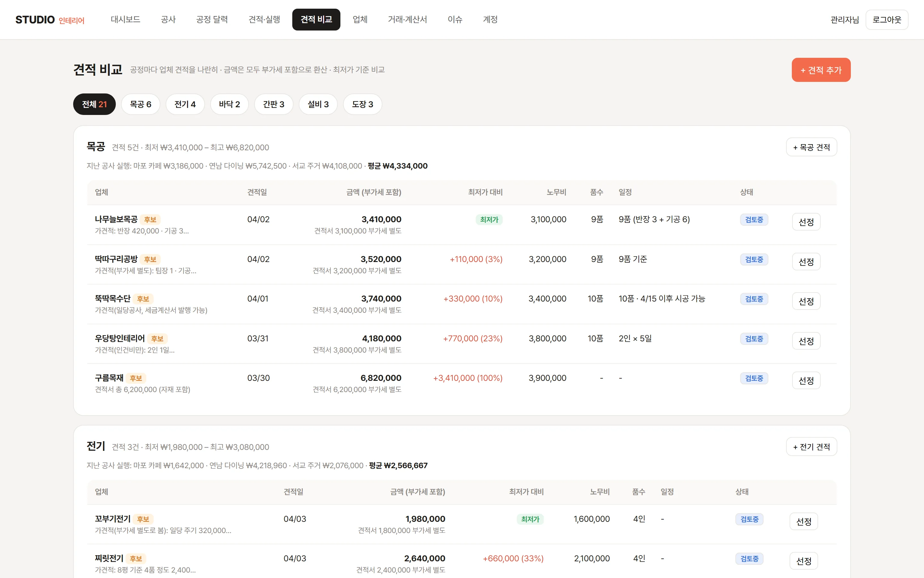The width and height of the screenshot is (924, 578).
Task: Go to 계정 settings
Action: pyautogui.click(x=490, y=20)
